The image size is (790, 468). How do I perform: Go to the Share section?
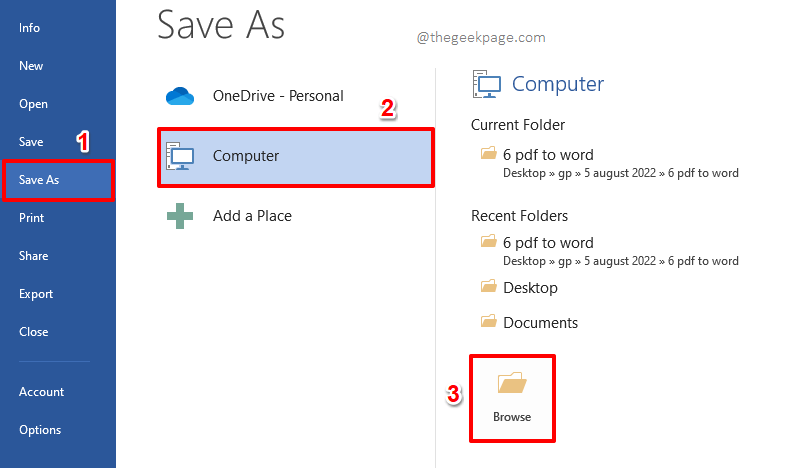point(33,256)
